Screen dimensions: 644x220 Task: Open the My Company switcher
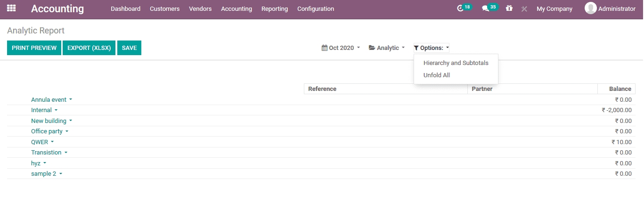554,9
